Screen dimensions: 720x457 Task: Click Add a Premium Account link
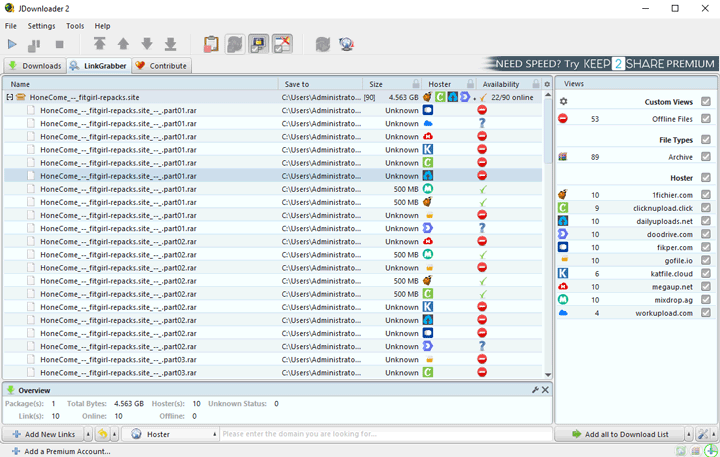(61, 451)
